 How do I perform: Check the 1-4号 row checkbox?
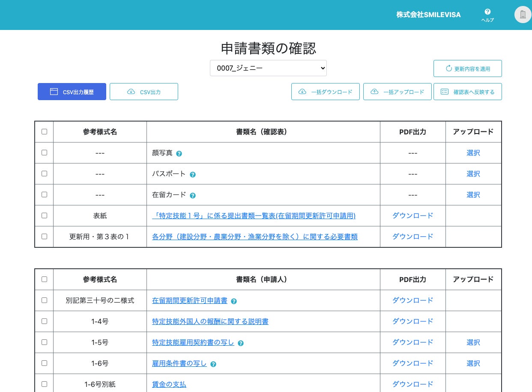(44, 321)
